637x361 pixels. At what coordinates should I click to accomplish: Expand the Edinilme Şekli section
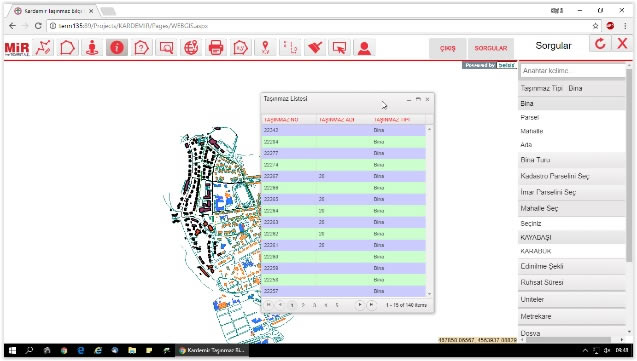pyautogui.click(x=572, y=266)
